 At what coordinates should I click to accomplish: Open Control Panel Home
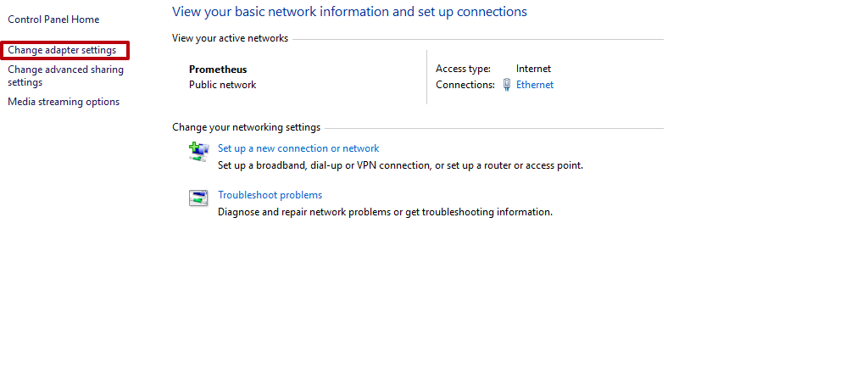click(x=53, y=20)
